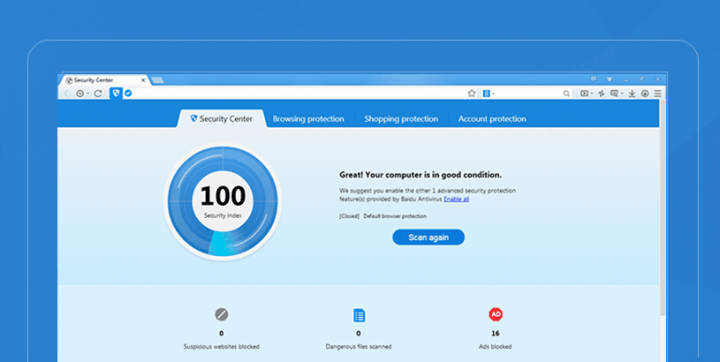Viewport: 720px width, 362px height.
Task: Select the Security Center browser tab
Action: 104,80
